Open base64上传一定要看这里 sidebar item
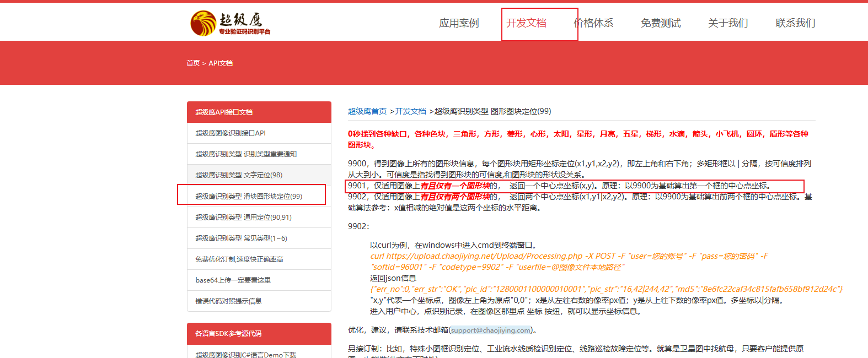868x358 pixels. point(259,280)
